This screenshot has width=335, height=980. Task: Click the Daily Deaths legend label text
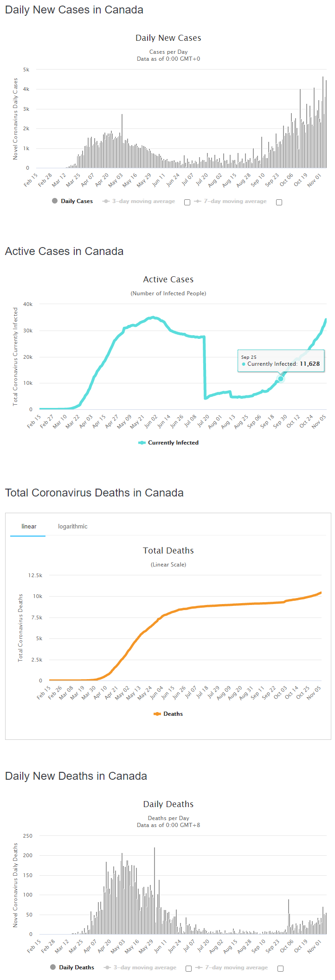point(77,967)
